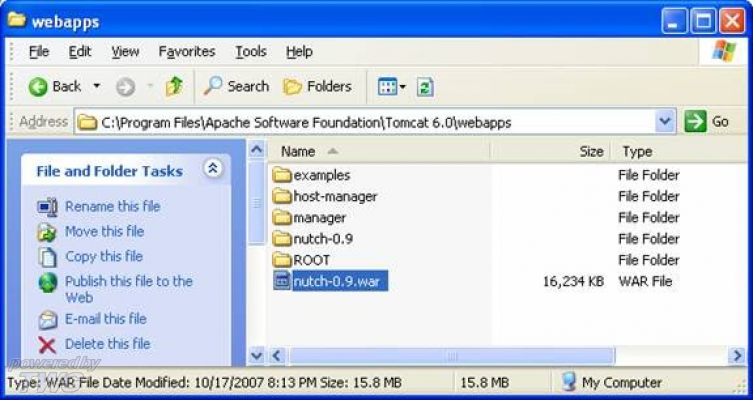Click E-mail this file link
Viewport: 753px width, 400px height.
click(106, 319)
